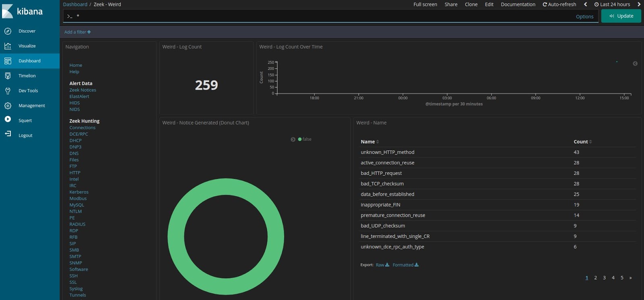This screenshot has width=644, height=300.
Task: Go to Dashboard breadcrumb
Action: point(75,4)
